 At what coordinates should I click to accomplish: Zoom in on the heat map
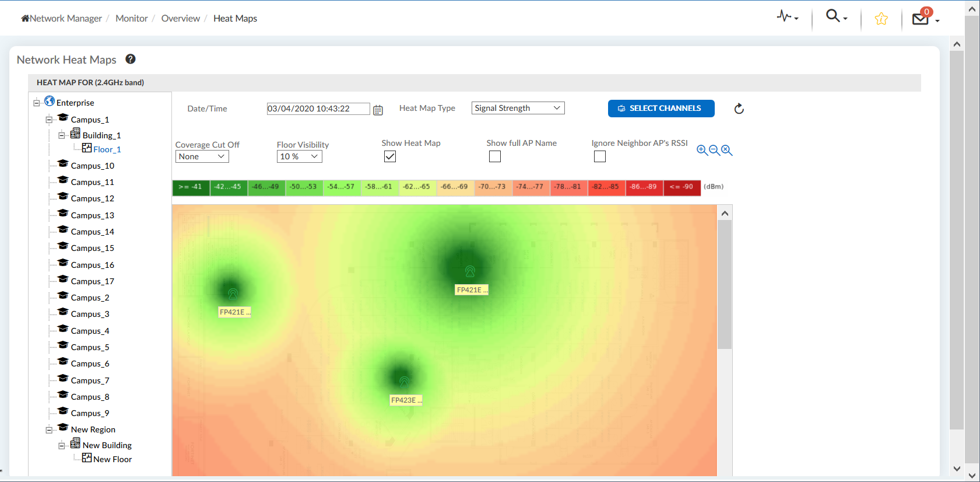point(702,150)
